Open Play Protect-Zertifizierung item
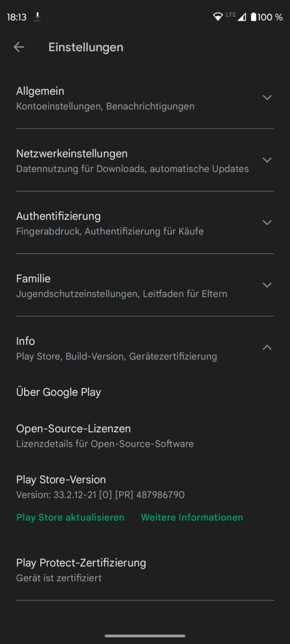 145,570
